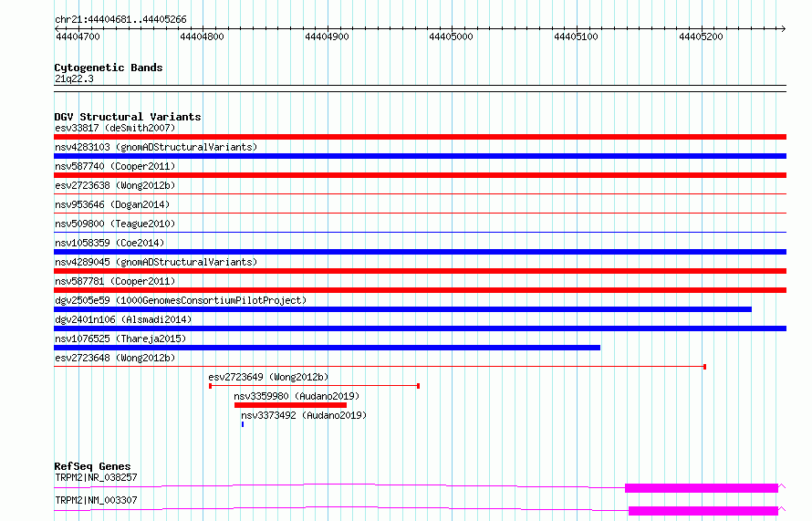Click the 44405100 ruler position
The width and height of the screenshot is (812, 521).
click(576, 36)
